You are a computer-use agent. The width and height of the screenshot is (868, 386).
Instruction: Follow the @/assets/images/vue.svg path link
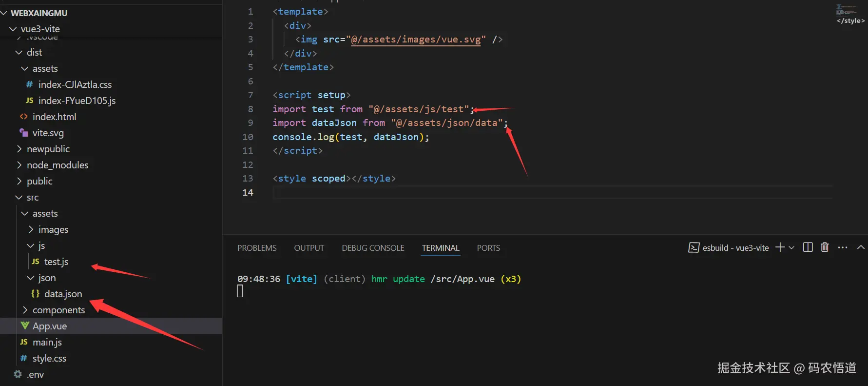tap(416, 40)
